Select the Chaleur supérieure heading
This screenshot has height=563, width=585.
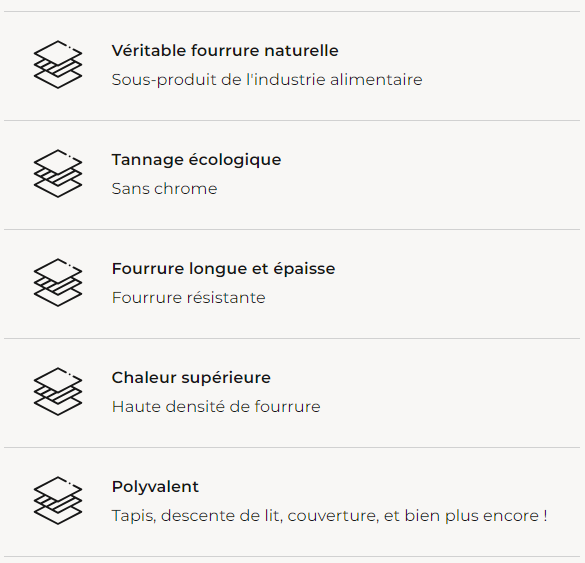click(x=191, y=378)
